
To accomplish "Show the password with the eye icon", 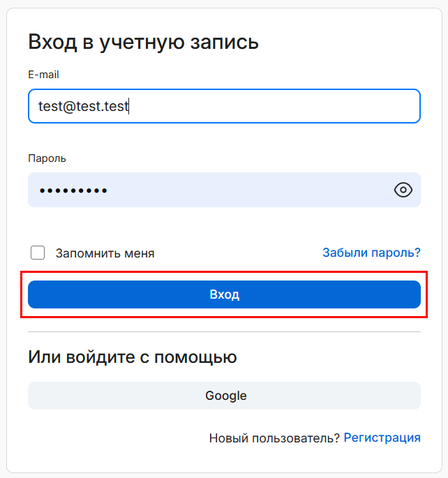I will tap(403, 190).
